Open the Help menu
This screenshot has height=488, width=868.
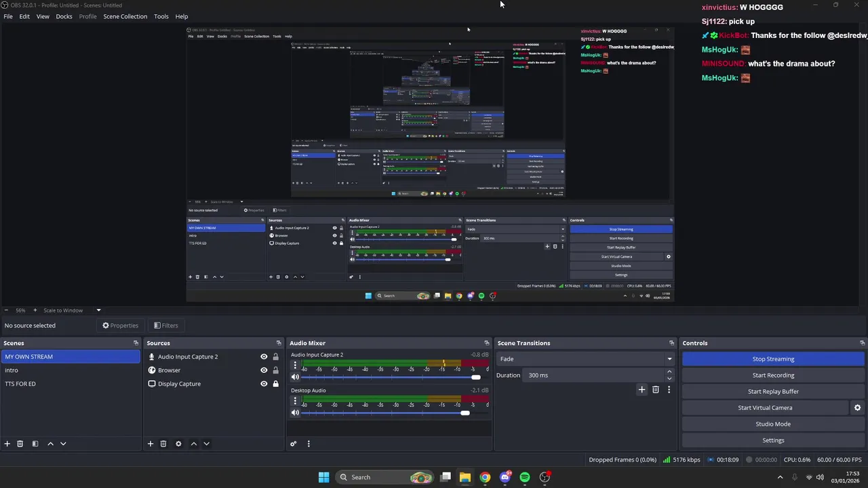pos(182,16)
